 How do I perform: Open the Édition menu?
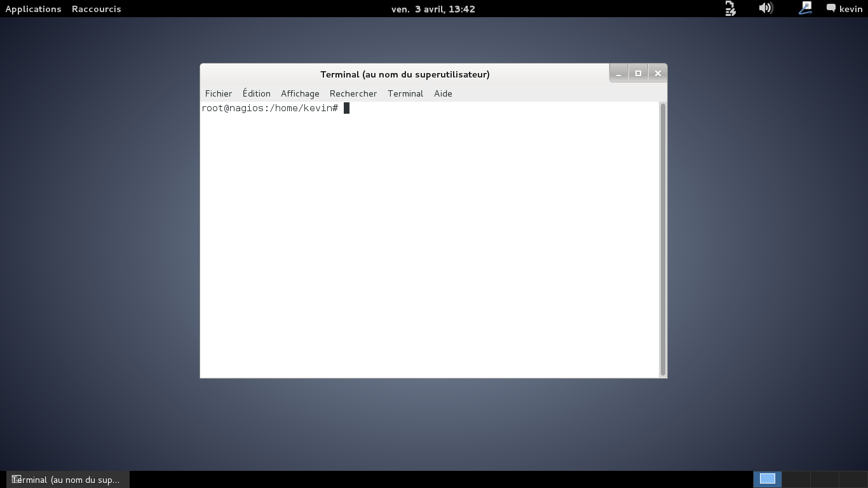(x=256, y=93)
